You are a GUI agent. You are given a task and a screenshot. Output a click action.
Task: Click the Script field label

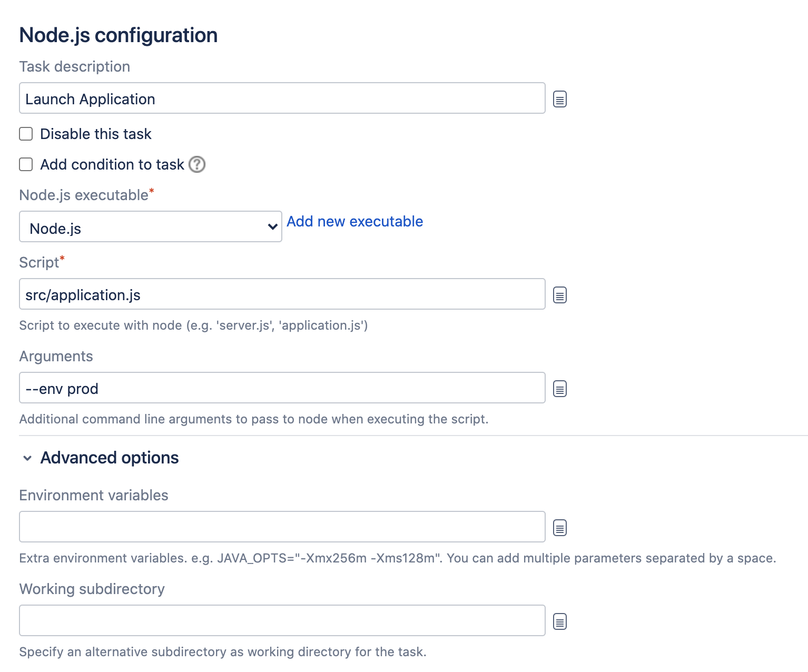pos(39,263)
